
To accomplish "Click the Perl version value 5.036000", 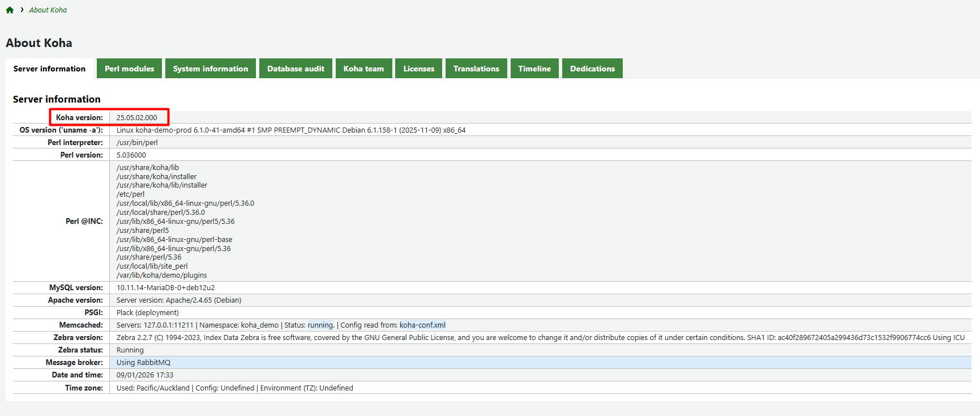I will coord(131,155).
